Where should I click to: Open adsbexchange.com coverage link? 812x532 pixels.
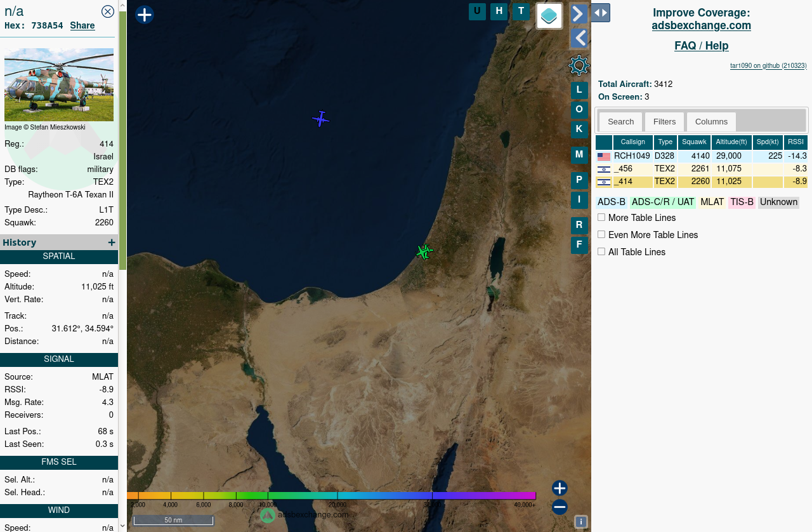coord(701,26)
